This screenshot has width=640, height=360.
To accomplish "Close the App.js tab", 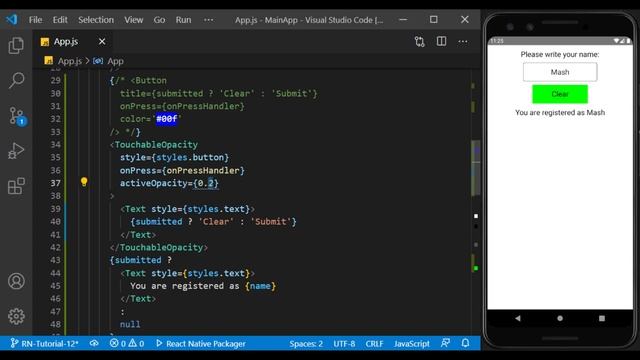I will click(x=102, y=42).
